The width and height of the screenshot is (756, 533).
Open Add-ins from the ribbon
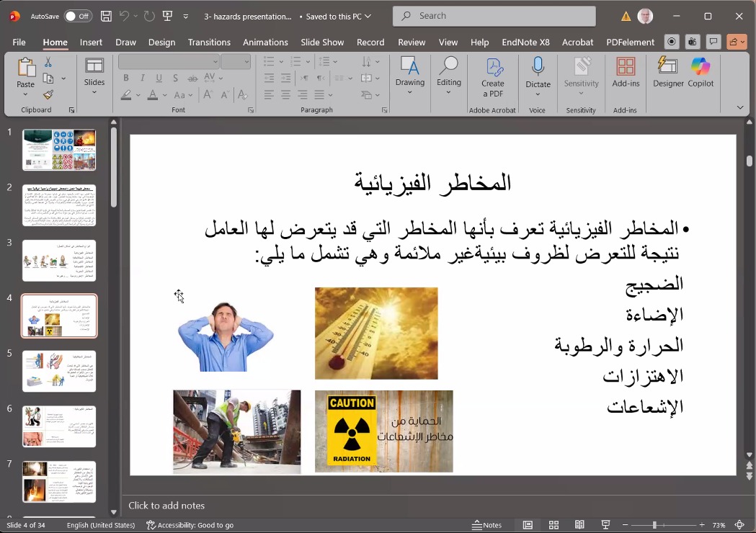(x=626, y=72)
